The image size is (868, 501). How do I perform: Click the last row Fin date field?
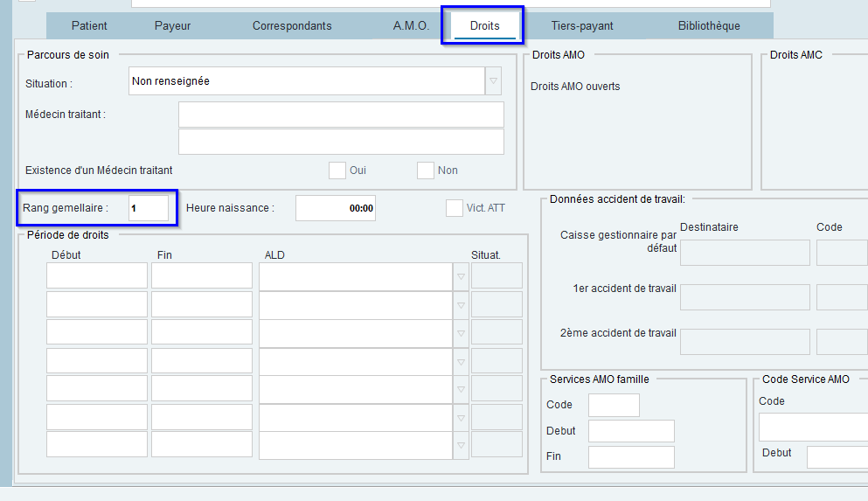click(x=202, y=444)
